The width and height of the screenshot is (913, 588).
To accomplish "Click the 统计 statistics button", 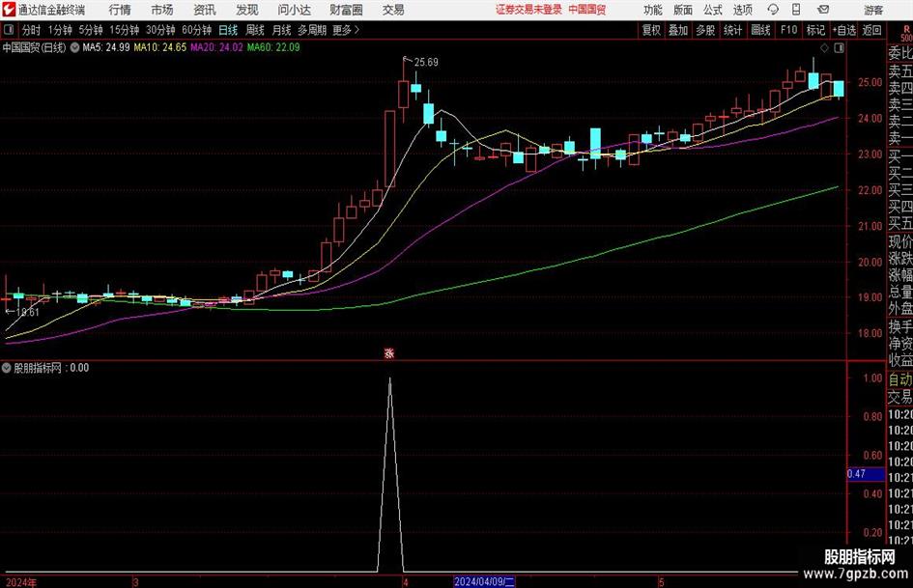I will (x=732, y=30).
